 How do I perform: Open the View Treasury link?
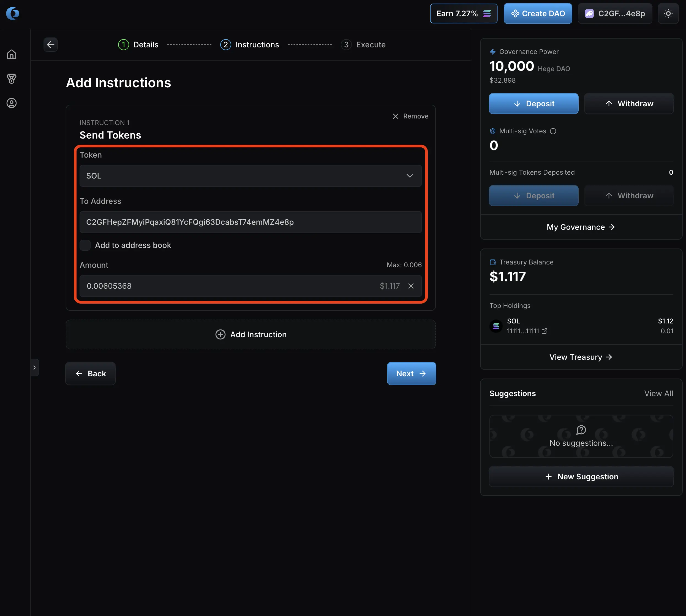click(x=581, y=357)
